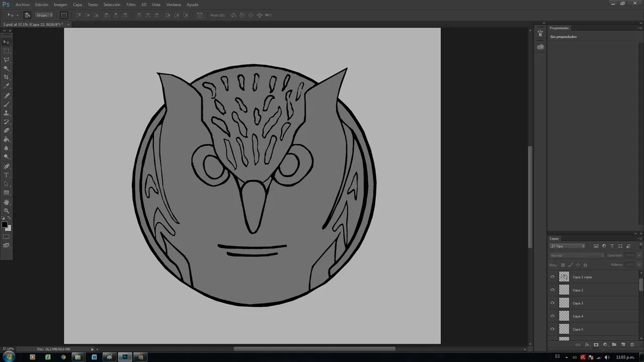The image size is (644, 362).
Task: Open the Archivo menu
Action: pos(23,5)
